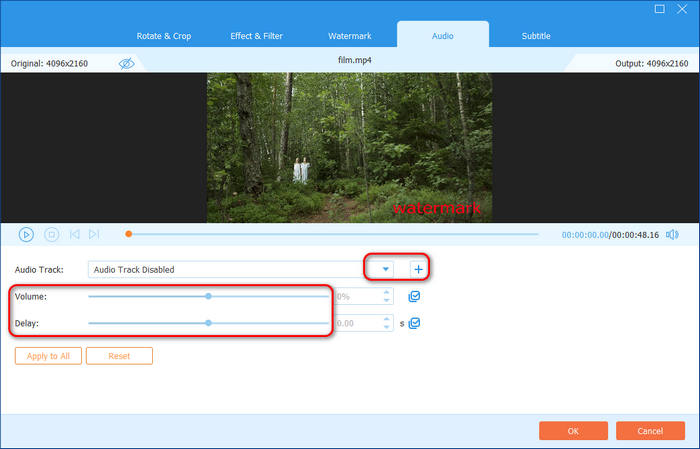
Task: Add audio track with plus icon
Action: [418, 270]
